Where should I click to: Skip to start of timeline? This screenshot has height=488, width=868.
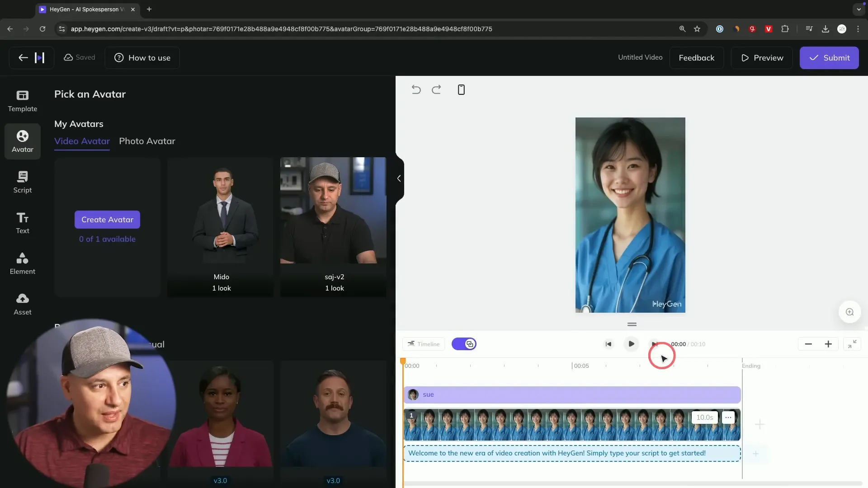coord(609,344)
